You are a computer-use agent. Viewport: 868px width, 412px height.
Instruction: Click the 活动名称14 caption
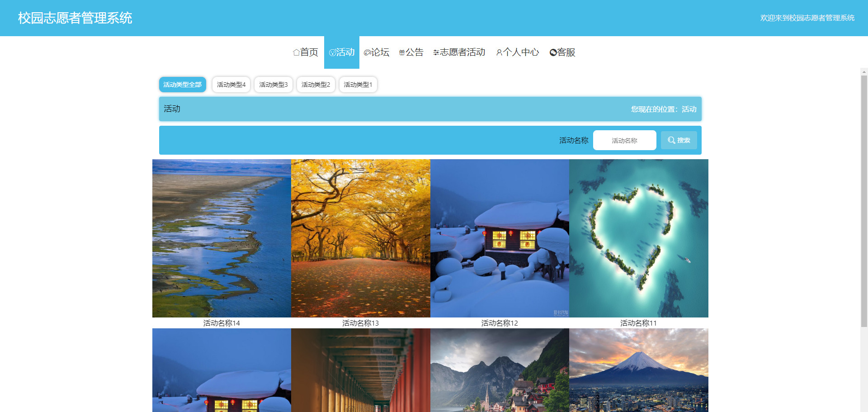(x=222, y=323)
